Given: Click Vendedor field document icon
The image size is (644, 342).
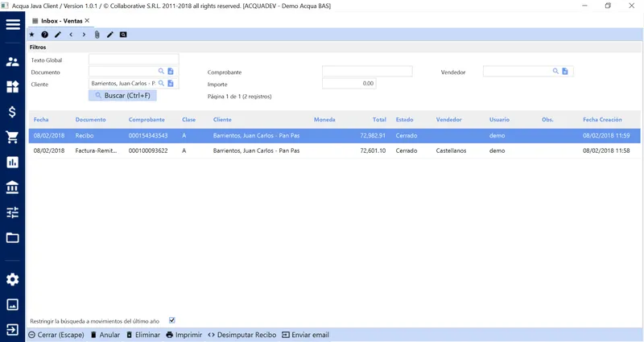Looking at the screenshot, I should [x=565, y=72].
